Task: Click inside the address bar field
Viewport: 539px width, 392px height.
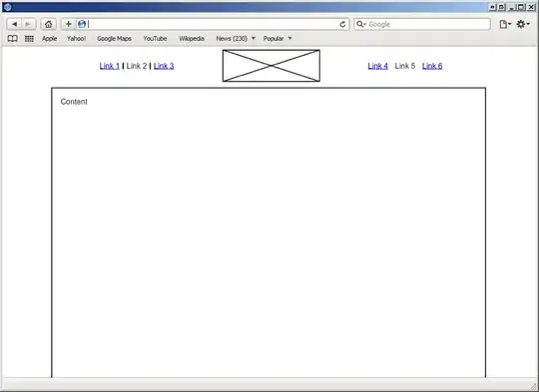Action: [x=214, y=24]
